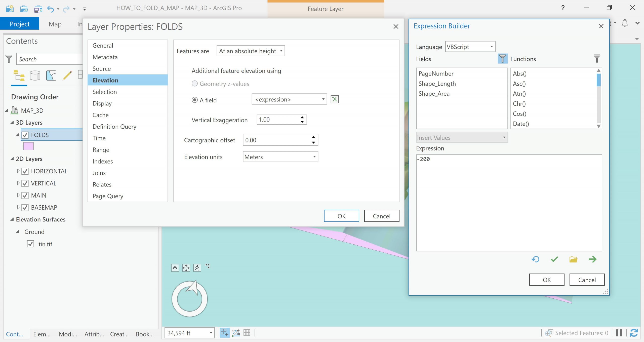Open the Language VBScript dropdown

[x=470, y=47]
